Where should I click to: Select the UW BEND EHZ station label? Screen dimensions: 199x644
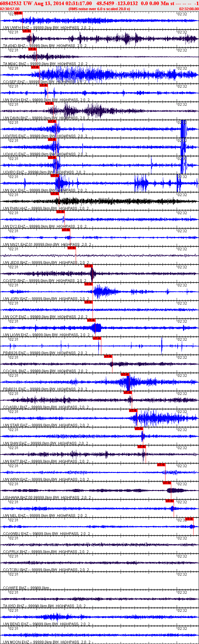tap(46, 624)
